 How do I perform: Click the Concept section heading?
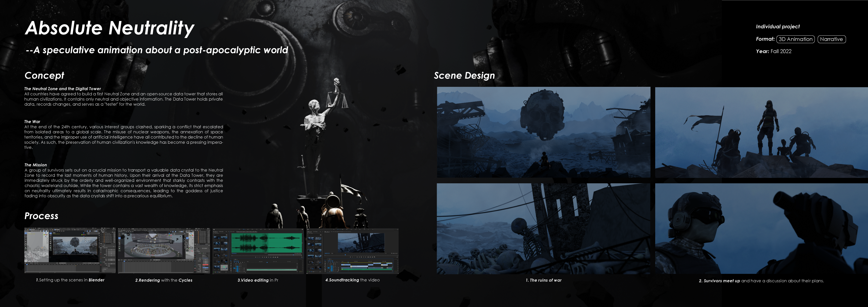click(44, 75)
